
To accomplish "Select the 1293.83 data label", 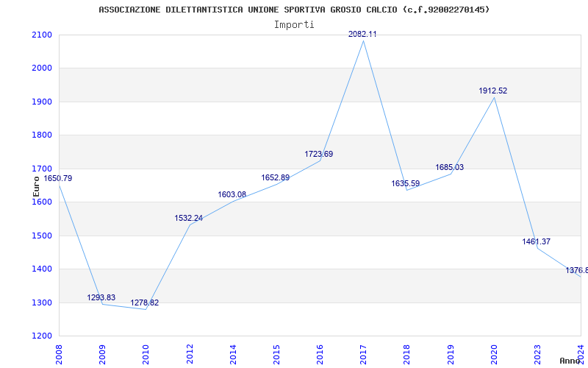I will pyautogui.click(x=101, y=298).
